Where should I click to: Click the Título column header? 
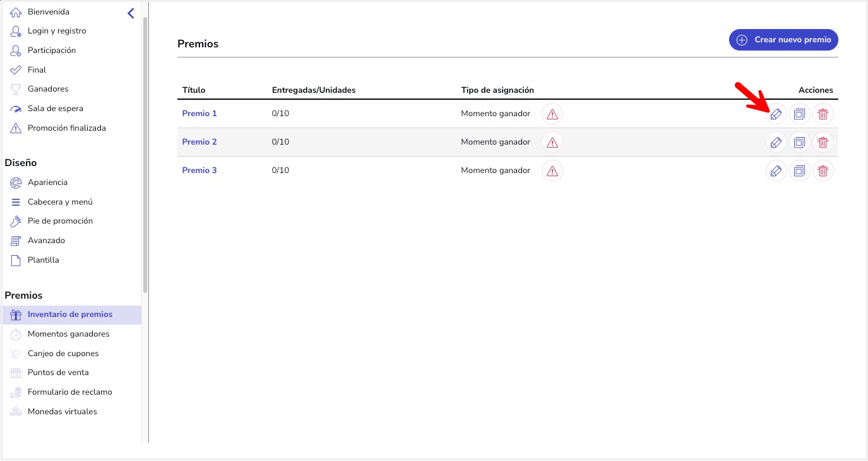click(x=194, y=90)
